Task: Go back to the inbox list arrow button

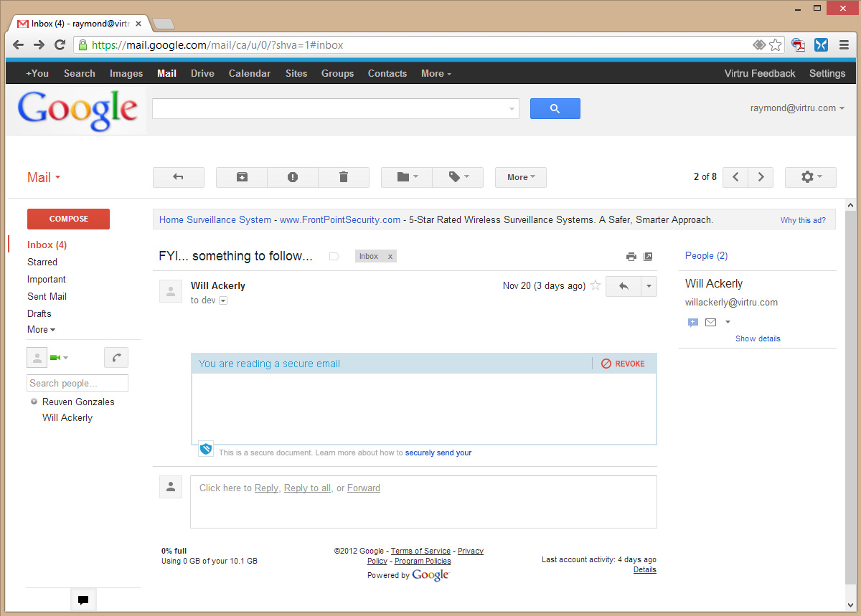Action: click(179, 177)
